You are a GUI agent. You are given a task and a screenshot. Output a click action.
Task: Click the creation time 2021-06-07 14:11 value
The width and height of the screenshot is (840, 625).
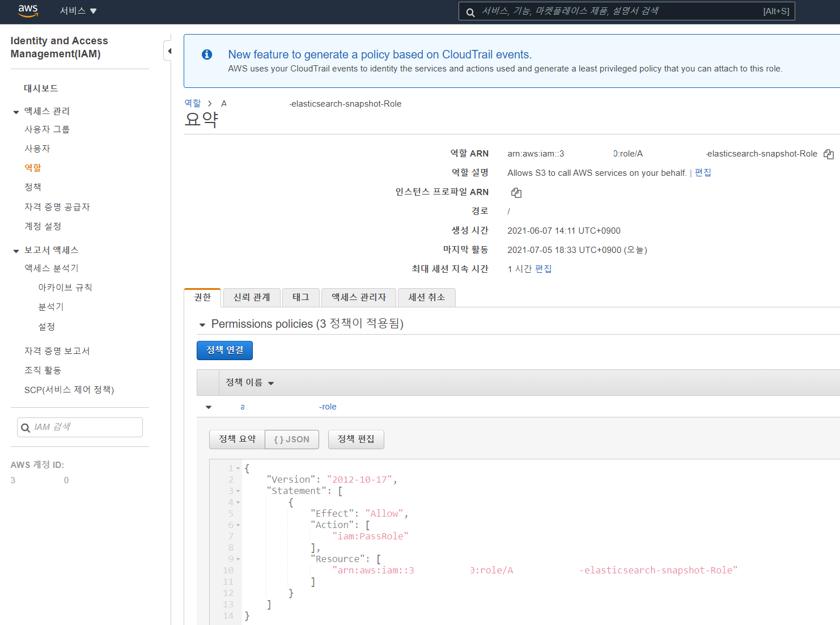click(x=564, y=231)
